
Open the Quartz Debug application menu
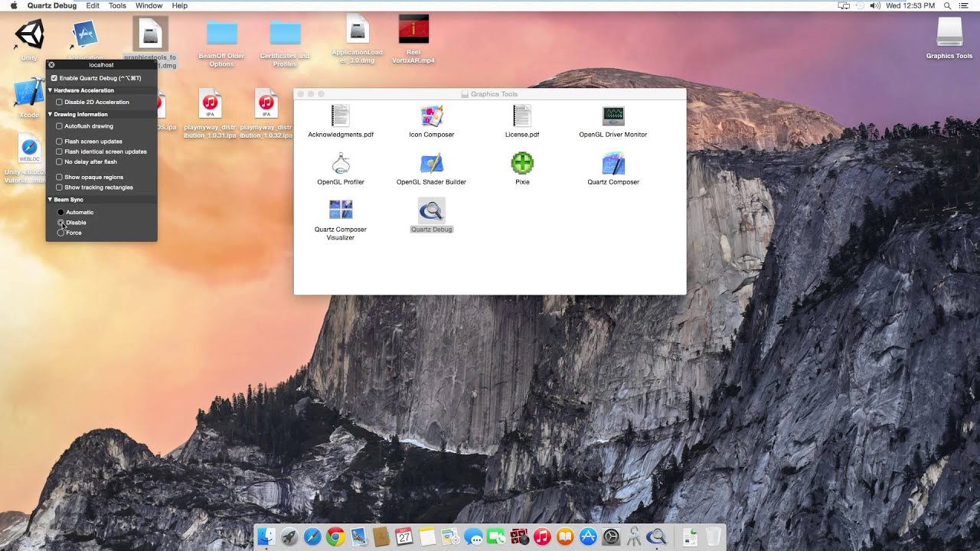pyautogui.click(x=52, y=5)
